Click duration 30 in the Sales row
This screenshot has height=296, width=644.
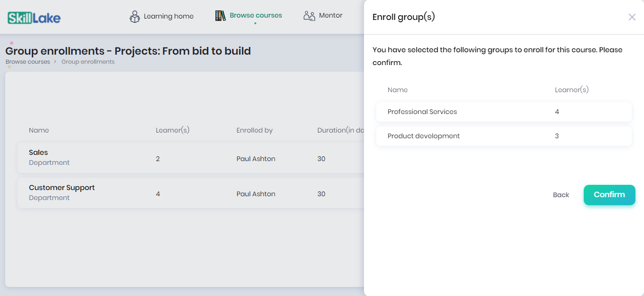[x=321, y=159]
